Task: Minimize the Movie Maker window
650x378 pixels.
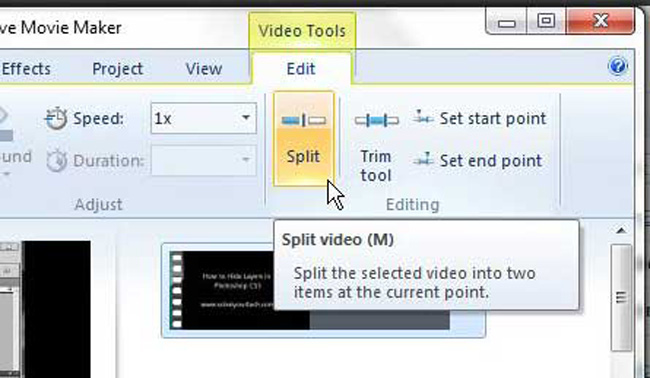Action: coord(506,22)
